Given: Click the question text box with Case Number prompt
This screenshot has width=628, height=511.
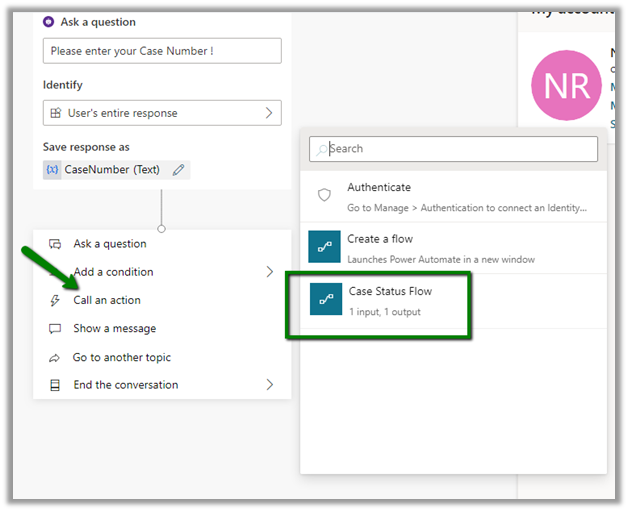Looking at the screenshot, I should (162, 51).
